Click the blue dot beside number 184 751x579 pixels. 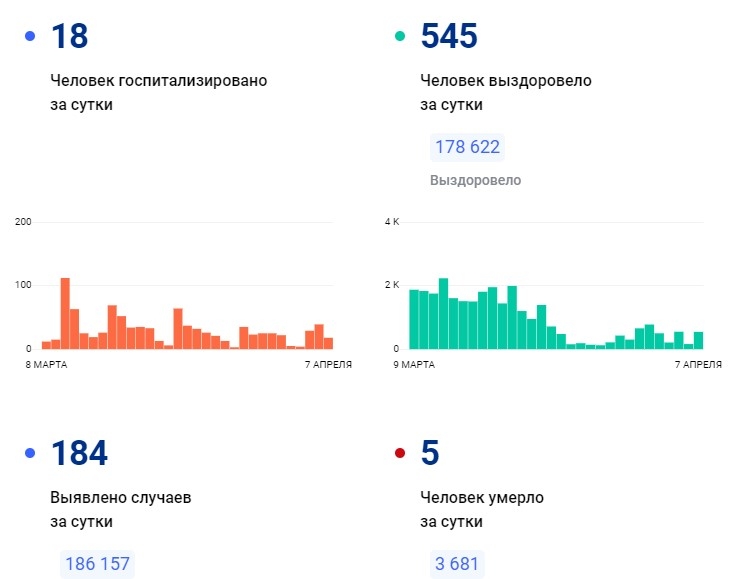coord(30,454)
